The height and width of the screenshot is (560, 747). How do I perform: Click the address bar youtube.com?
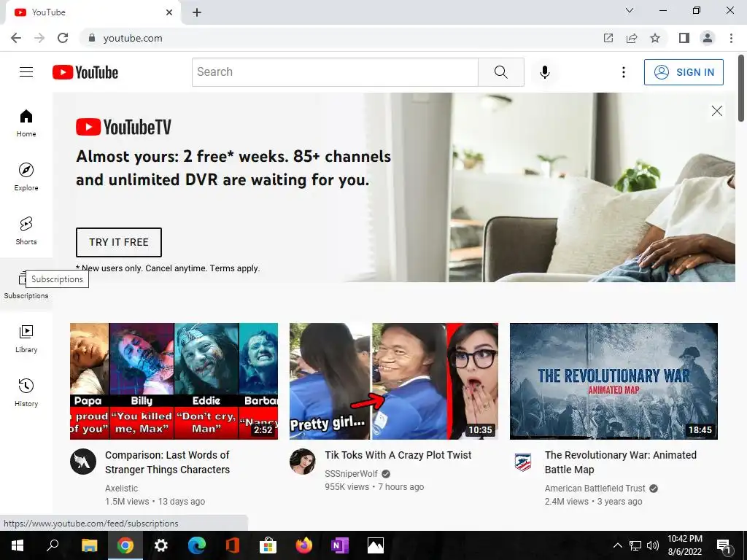133,38
